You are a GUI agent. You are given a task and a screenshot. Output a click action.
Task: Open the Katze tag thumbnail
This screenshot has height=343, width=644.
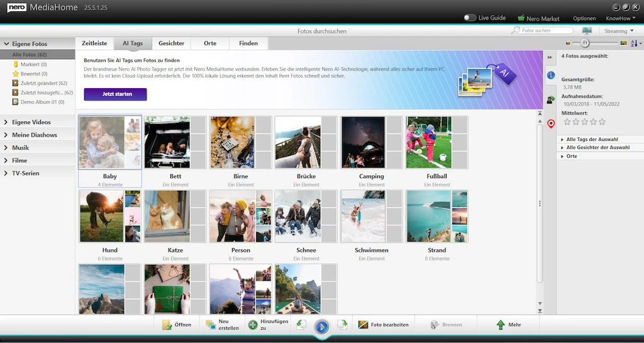175,216
